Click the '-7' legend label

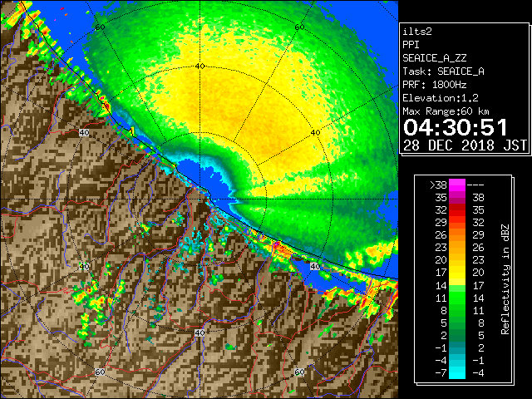441,373
